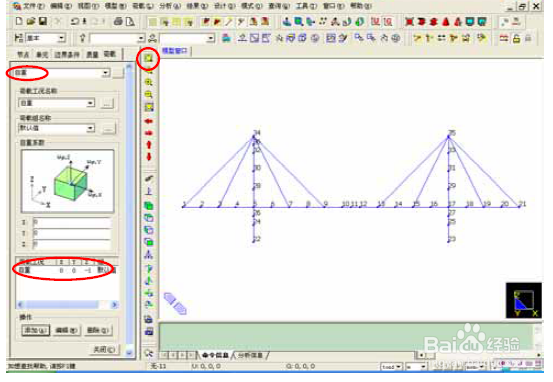Click the red cone view icon
The height and width of the screenshot is (382, 553).
click(446, 22)
